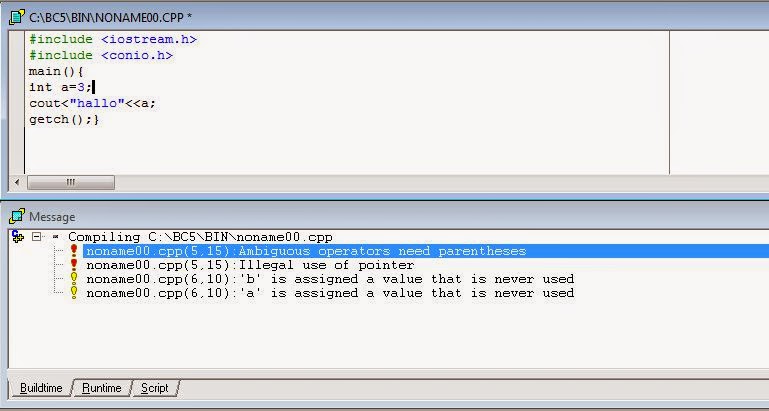This screenshot has height=411, width=769.
Task: Select warning 'b' is assigned a value never used
Action: tap(330, 279)
